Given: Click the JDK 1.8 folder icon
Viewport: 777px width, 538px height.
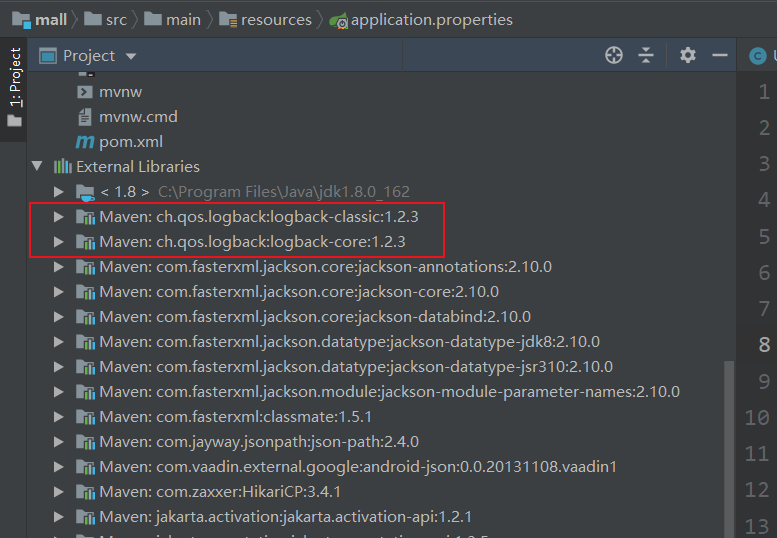Looking at the screenshot, I should coord(85,192).
